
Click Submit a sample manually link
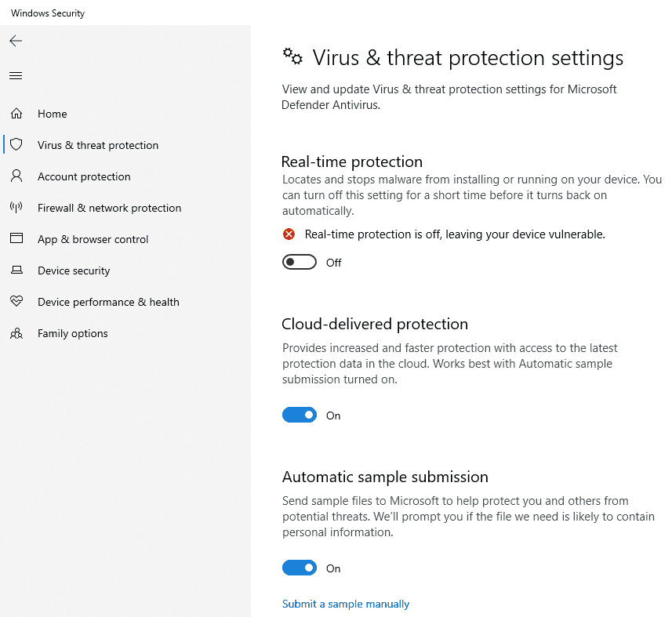pos(346,604)
